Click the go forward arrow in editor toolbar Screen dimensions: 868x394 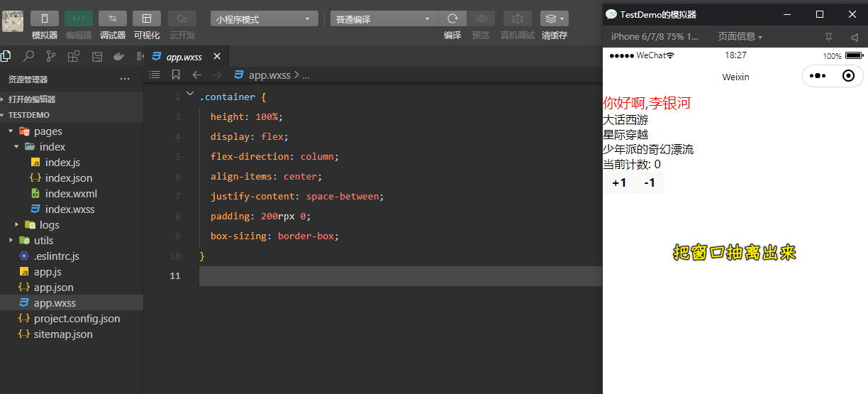(x=218, y=75)
